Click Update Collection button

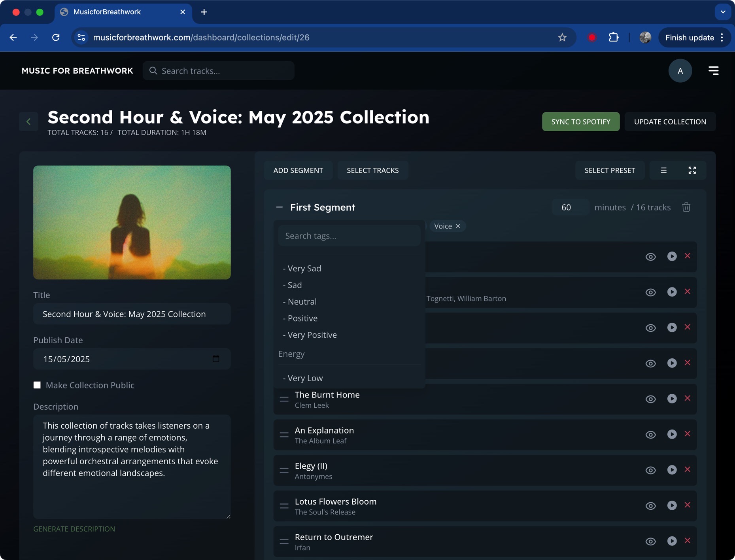coord(670,121)
